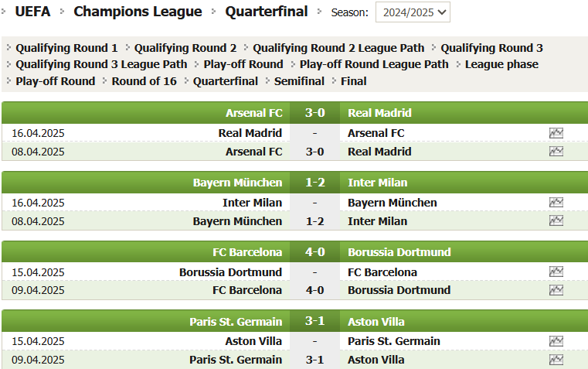Open Qualifying Round 1
This screenshot has width=588, height=369.
pos(66,48)
